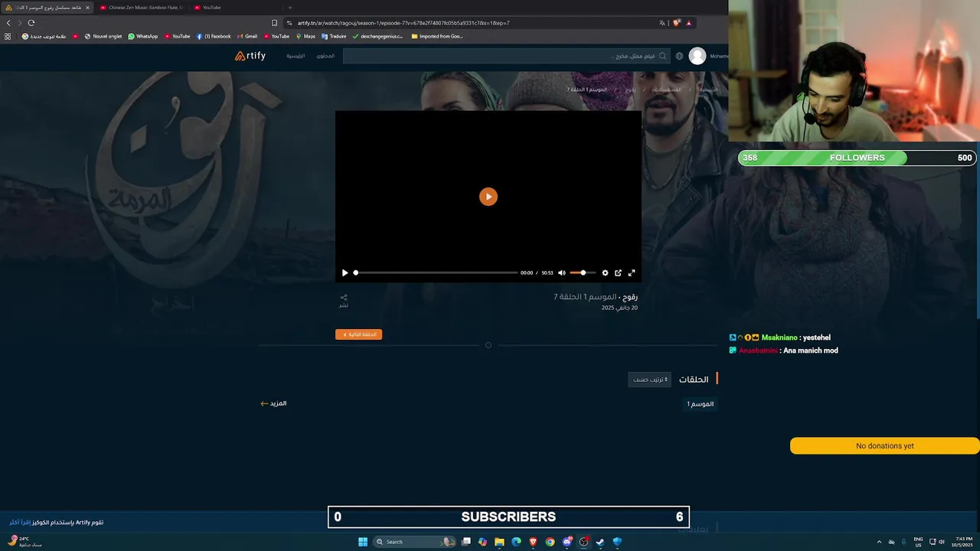This screenshot has width=980, height=551.
Task: Open the 7:43 PM clock and date
Action: [961, 542]
